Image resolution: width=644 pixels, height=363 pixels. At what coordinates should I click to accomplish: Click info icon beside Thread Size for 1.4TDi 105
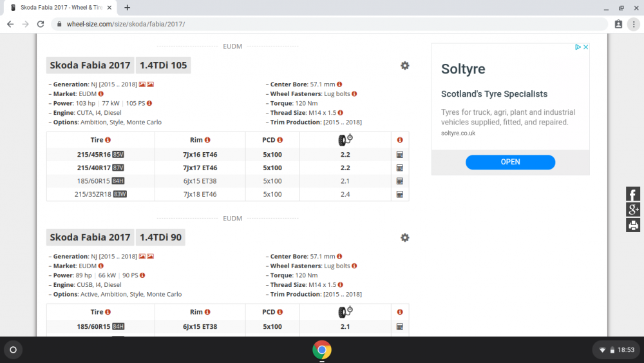pyautogui.click(x=340, y=113)
